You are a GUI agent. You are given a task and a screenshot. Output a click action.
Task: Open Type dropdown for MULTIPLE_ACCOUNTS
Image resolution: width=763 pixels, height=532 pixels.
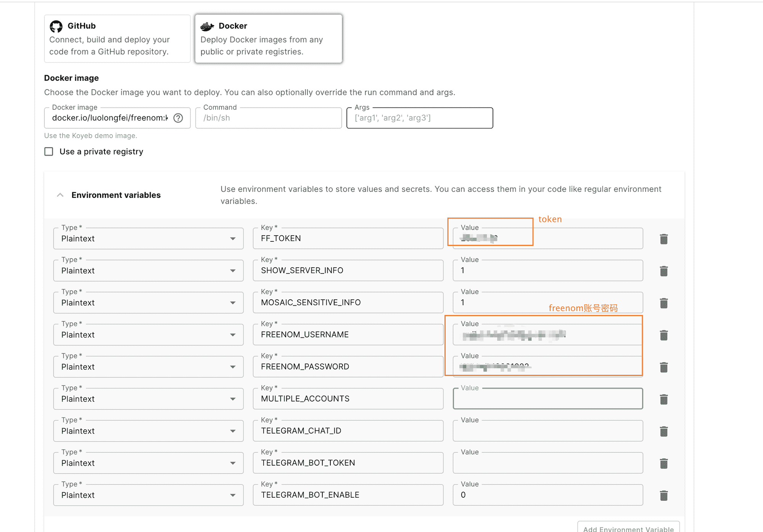pos(148,399)
